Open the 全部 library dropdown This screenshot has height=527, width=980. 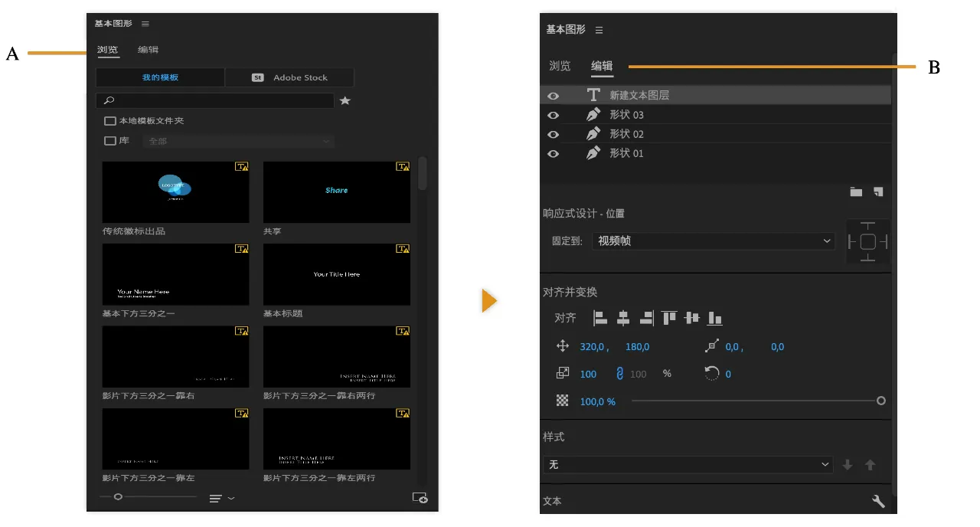tap(238, 141)
